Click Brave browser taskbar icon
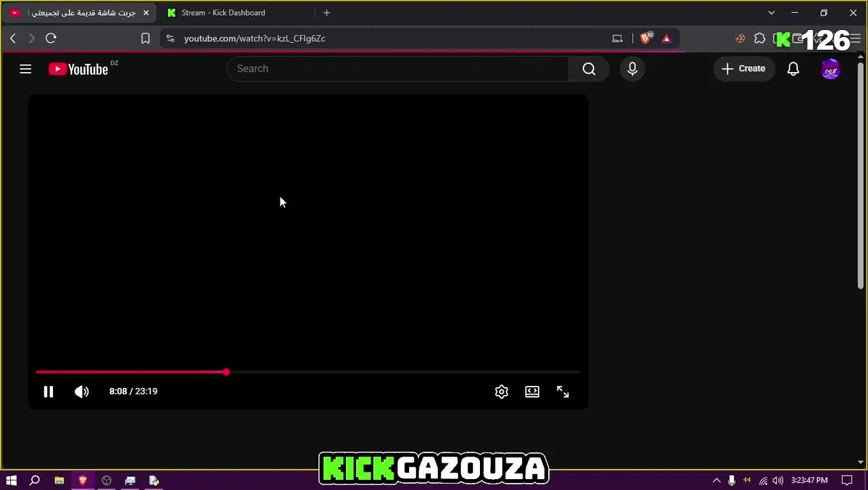 click(x=83, y=480)
